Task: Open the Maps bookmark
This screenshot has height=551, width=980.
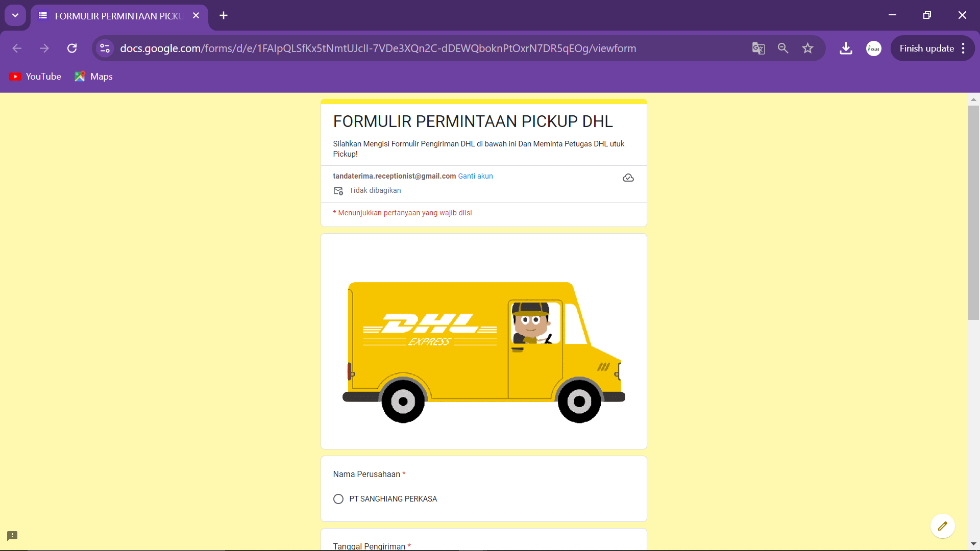Action: (x=94, y=77)
